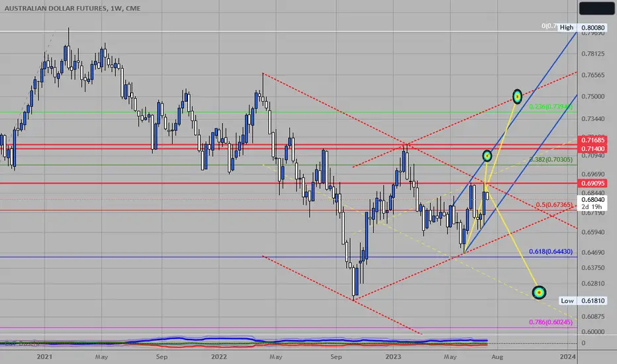Click the 0.62810 price scale value

[x=593, y=283]
